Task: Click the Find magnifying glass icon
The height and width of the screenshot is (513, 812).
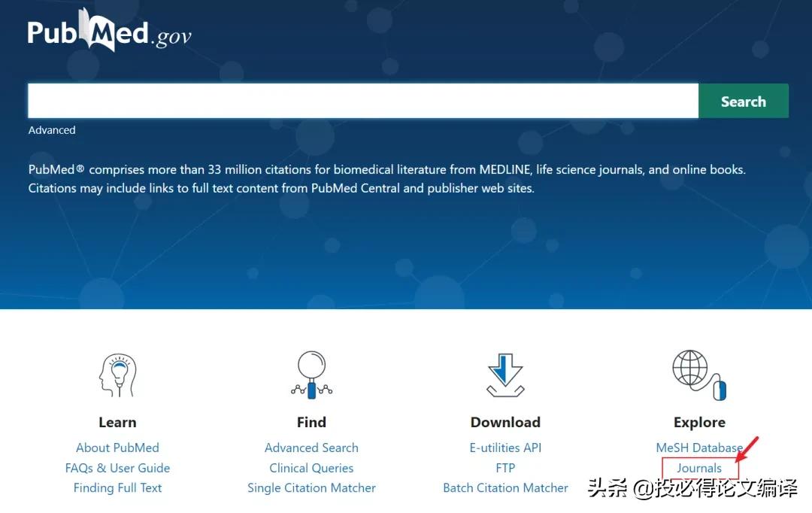Action: coord(311,374)
